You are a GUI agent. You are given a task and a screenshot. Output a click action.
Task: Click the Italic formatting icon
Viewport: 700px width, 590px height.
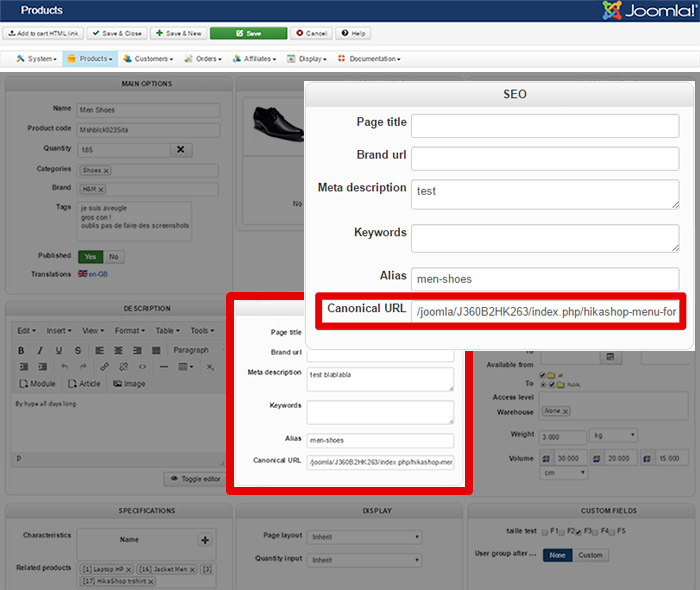pos(39,350)
